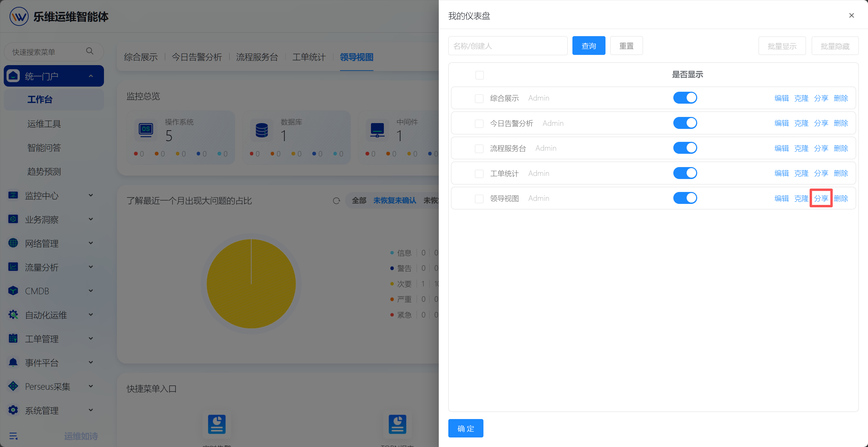
Task: Expand the 监控中心 menu chevron
Action: tap(91, 195)
